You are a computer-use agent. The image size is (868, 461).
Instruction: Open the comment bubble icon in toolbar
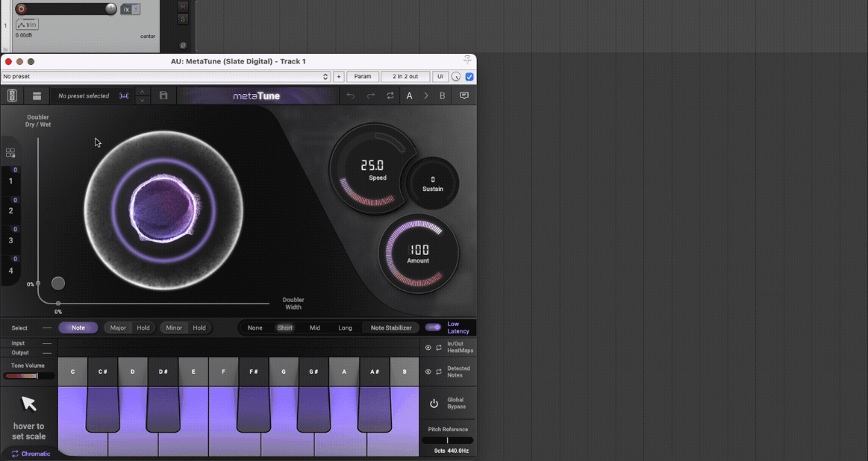(464, 95)
